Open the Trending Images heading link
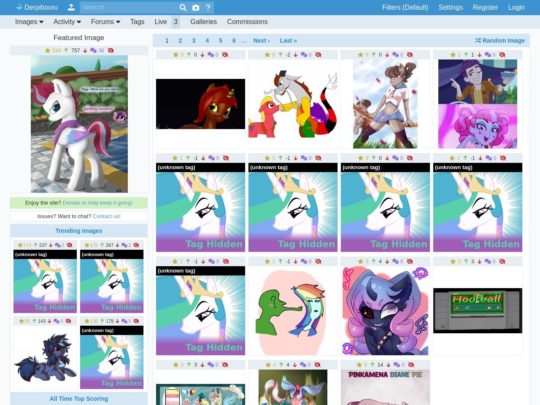540x405 pixels. [x=79, y=231]
